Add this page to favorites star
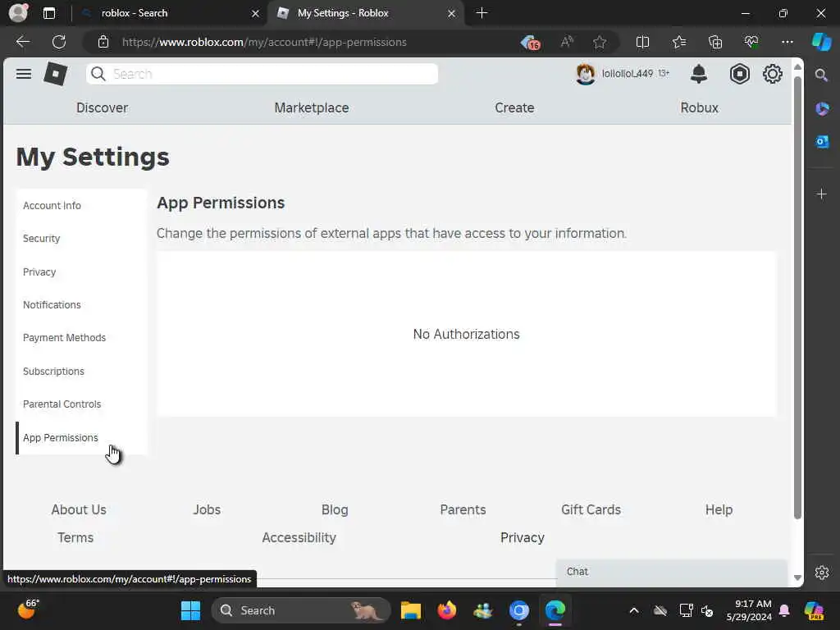Viewport: 840px width, 630px height. pyautogui.click(x=600, y=42)
